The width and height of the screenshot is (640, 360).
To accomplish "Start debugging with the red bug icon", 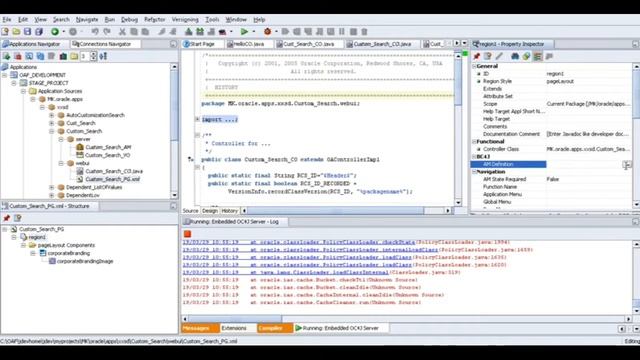I will (x=267, y=31).
